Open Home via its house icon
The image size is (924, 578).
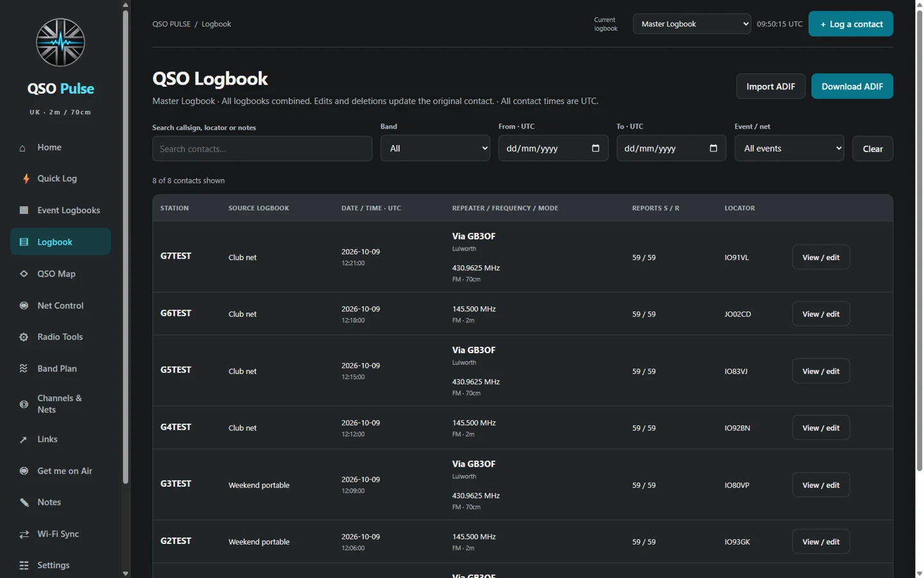tap(22, 148)
